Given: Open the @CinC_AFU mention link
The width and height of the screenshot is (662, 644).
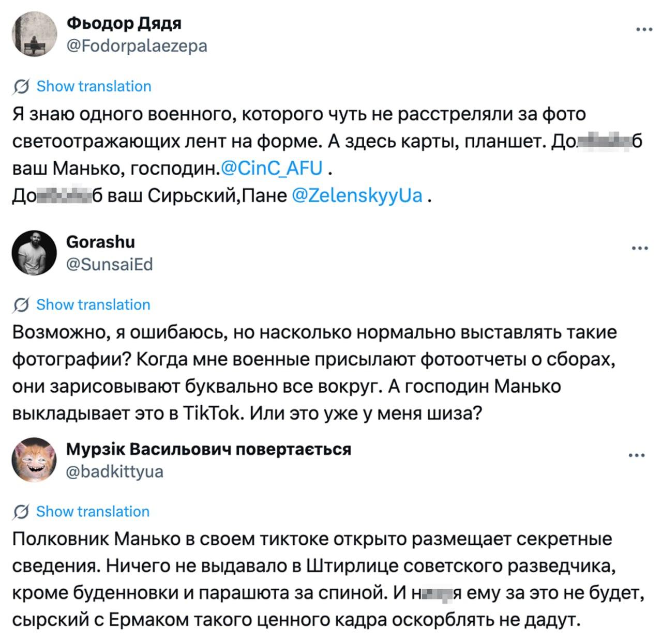Looking at the screenshot, I should (272, 168).
